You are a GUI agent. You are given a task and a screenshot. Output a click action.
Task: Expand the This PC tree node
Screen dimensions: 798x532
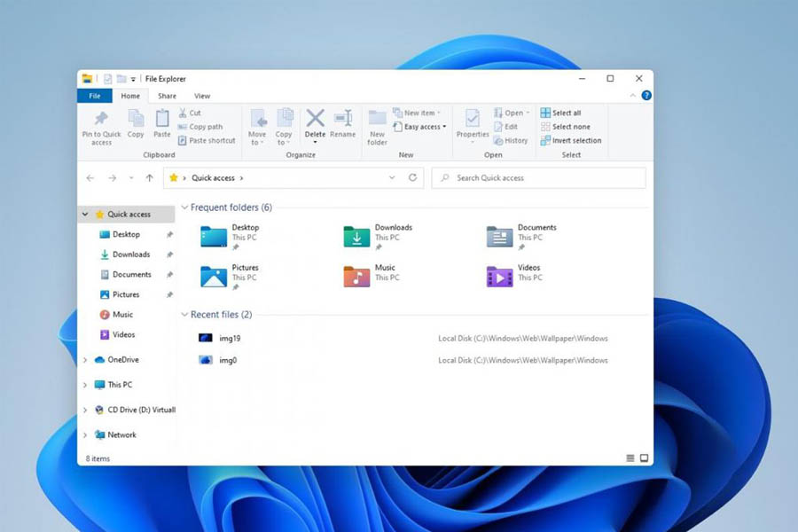(x=85, y=385)
